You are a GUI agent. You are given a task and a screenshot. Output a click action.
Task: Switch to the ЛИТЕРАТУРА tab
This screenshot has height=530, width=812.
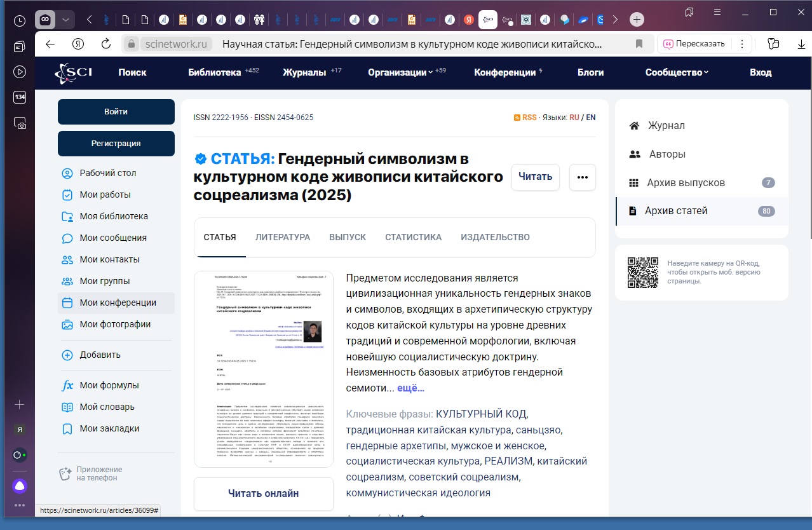(283, 237)
